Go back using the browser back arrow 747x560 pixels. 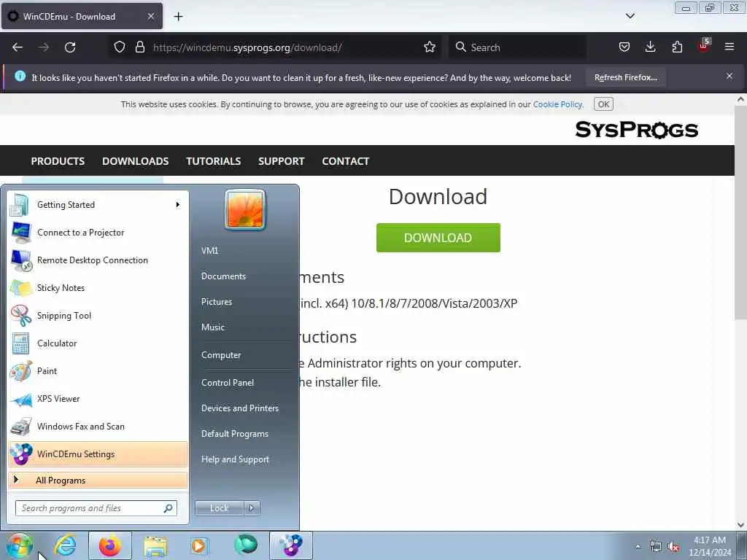(x=18, y=47)
